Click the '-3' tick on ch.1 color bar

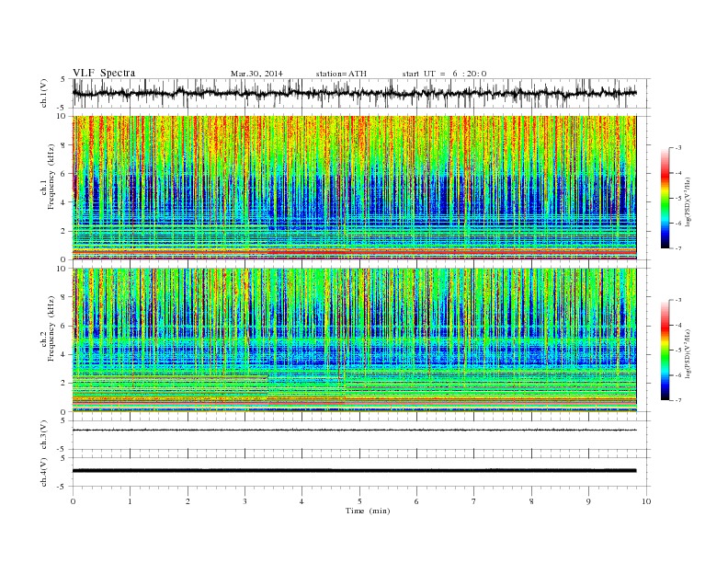[x=678, y=148]
